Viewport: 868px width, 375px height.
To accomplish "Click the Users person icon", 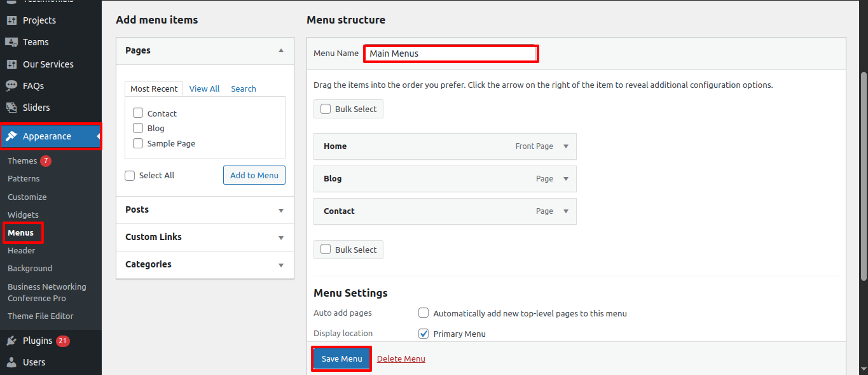I will coord(11,362).
